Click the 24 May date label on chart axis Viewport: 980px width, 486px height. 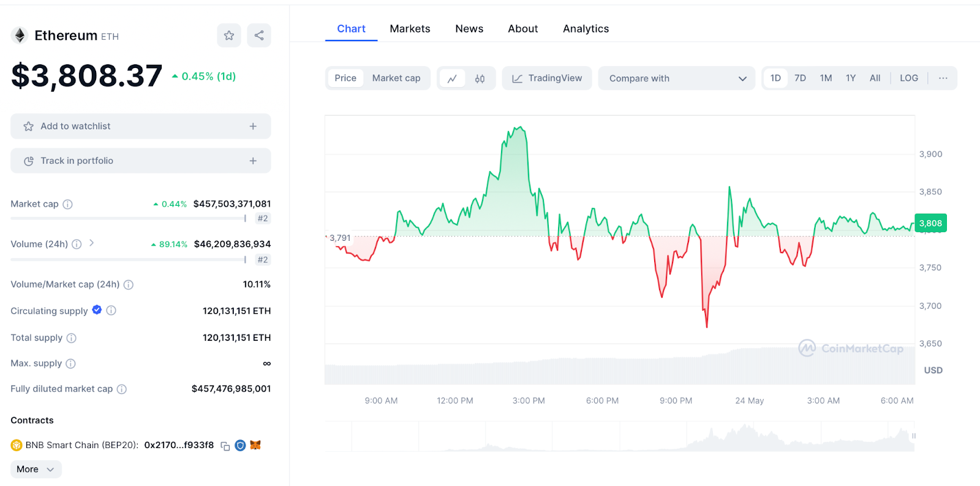coord(750,401)
